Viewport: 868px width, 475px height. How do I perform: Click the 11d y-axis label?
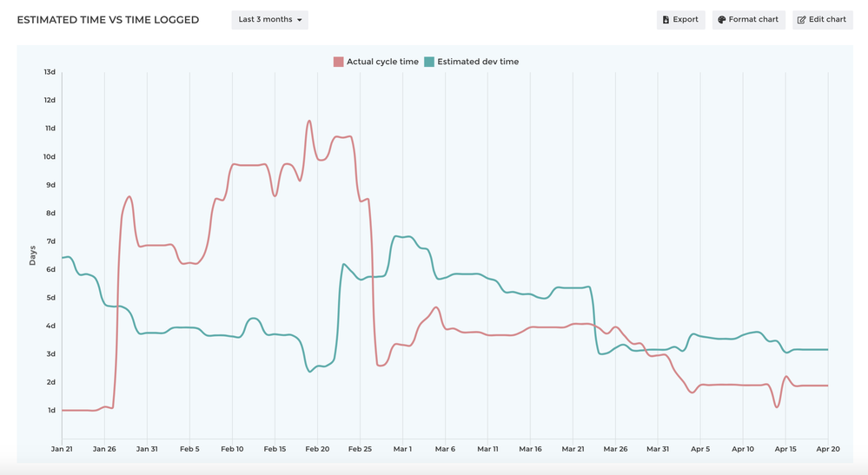[x=50, y=129]
